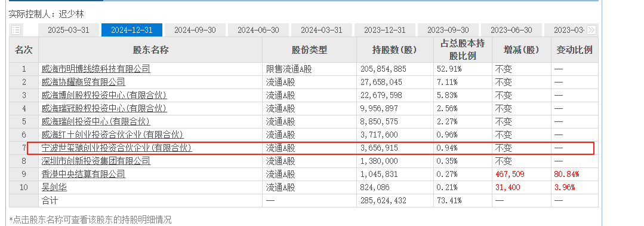Switch to the 2024-06-30 tab
The height and width of the screenshot is (226, 644).
click(x=258, y=30)
